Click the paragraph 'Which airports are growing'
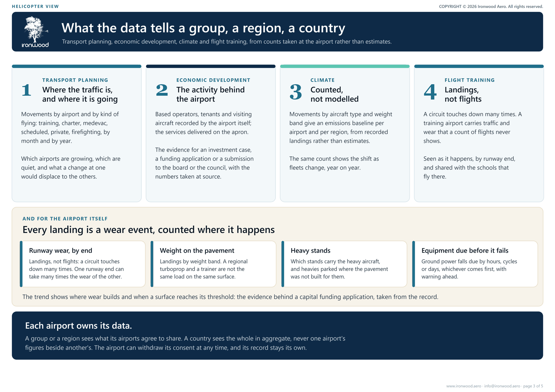 click(x=71, y=167)
